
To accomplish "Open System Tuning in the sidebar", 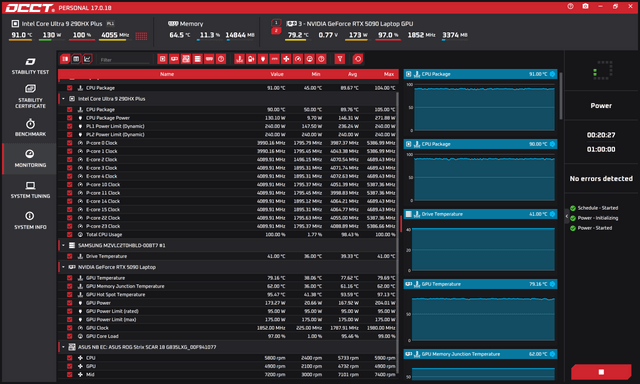I will point(30,190).
